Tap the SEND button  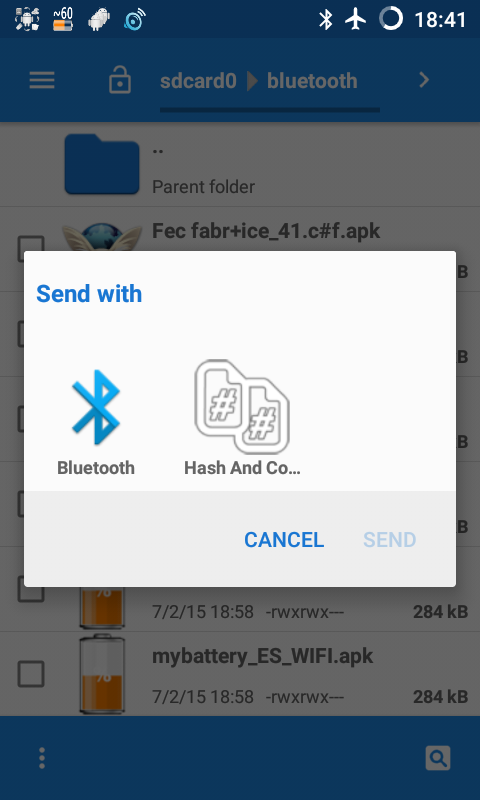click(x=390, y=540)
